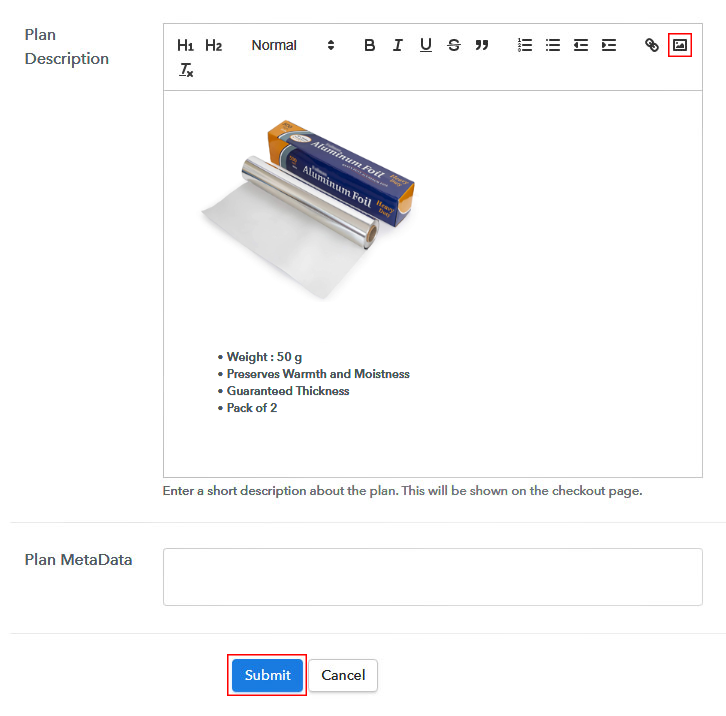The height and width of the screenshot is (716, 726).
Task: Clear text formatting
Action: click(186, 70)
